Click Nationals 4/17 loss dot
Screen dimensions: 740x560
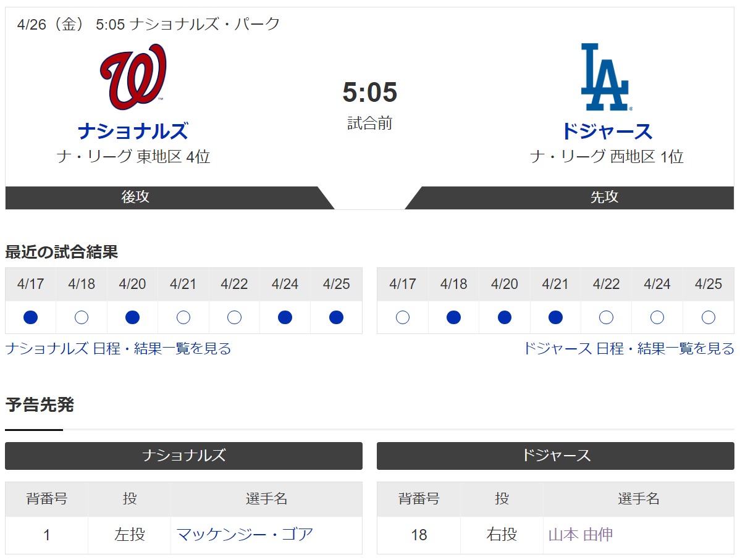click(31, 317)
